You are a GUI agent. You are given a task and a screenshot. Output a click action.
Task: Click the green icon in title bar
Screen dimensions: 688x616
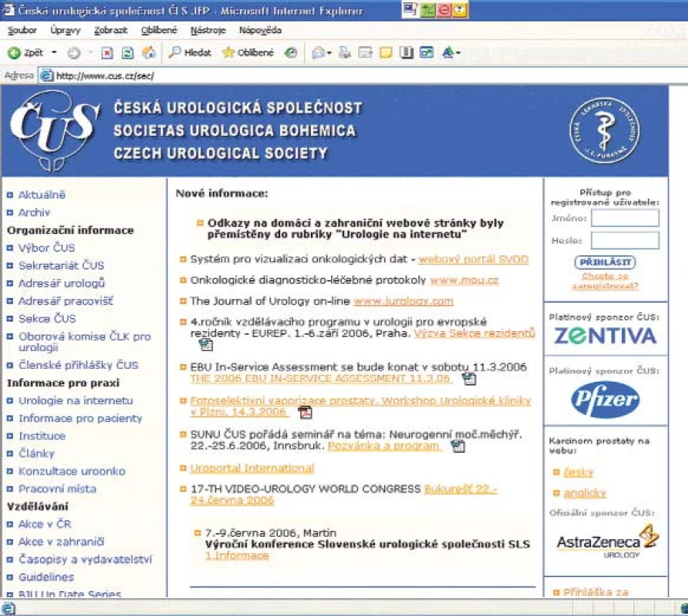point(428,10)
